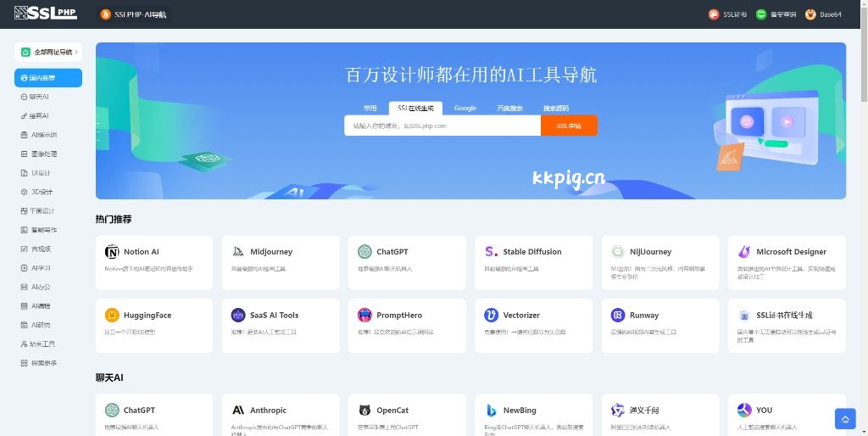Open the Midjourney sailboat icon
The image size is (868, 436).
tap(238, 252)
